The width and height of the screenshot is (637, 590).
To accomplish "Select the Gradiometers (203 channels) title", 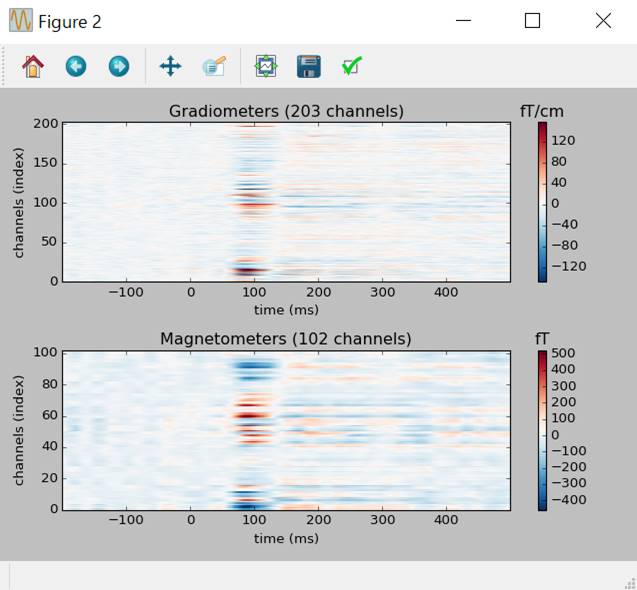I will (286, 111).
